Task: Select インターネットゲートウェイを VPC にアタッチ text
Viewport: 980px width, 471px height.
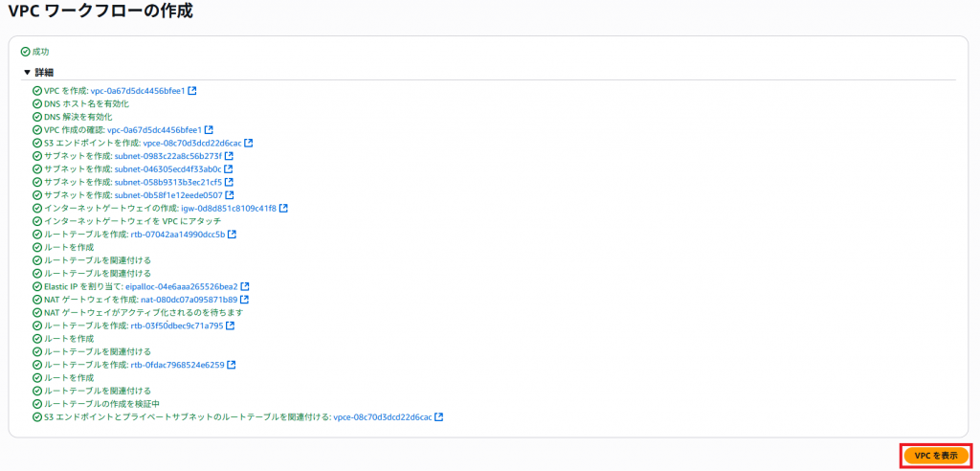Action: tap(132, 221)
